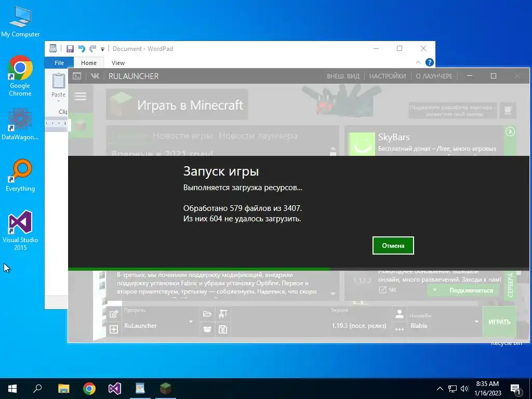Click the support launcher development banner
The image size is (532, 399).
(453, 110)
